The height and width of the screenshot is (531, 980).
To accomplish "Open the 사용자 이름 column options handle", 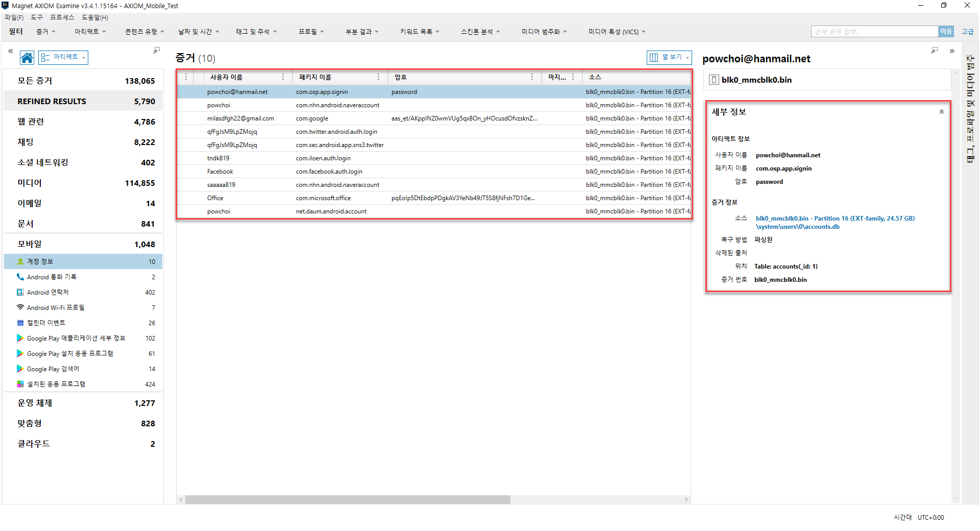I will point(283,77).
